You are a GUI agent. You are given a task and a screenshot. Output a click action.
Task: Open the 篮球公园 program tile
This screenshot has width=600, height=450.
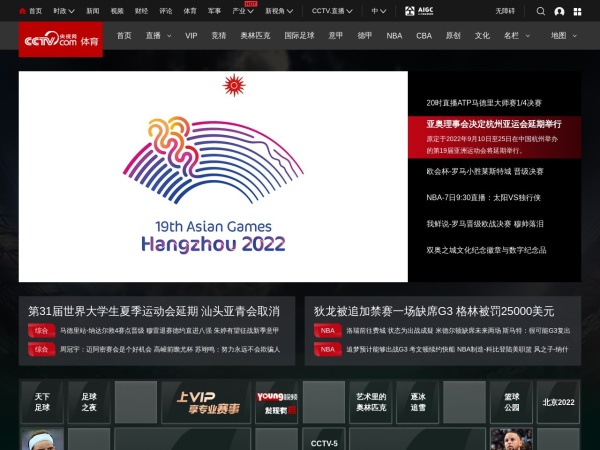click(512, 402)
